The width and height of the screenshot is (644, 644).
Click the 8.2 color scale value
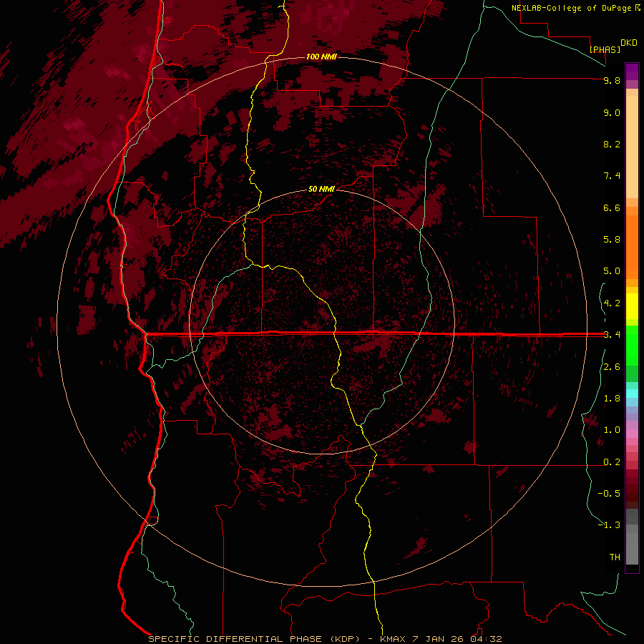[612, 144]
